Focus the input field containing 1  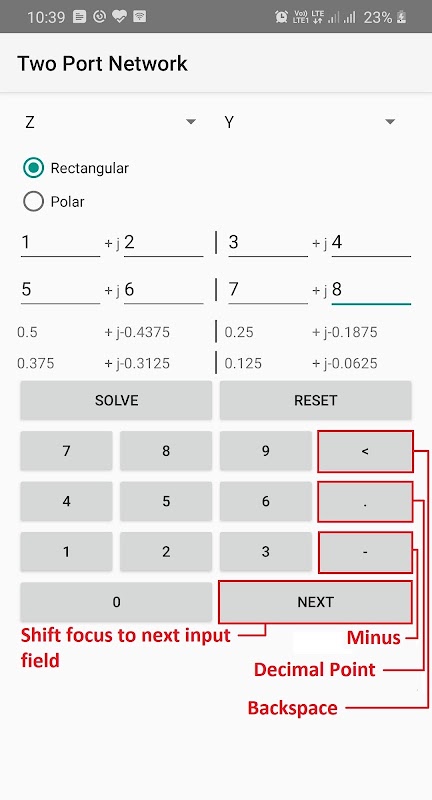(61, 243)
